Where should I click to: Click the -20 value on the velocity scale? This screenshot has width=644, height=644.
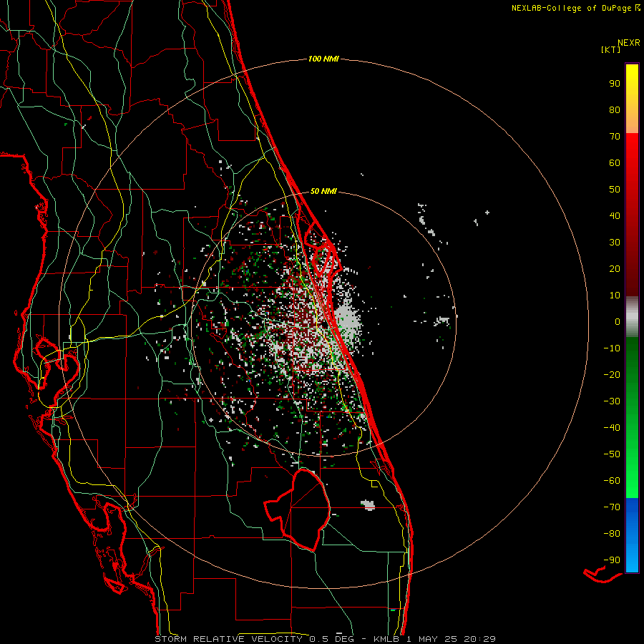(612, 374)
